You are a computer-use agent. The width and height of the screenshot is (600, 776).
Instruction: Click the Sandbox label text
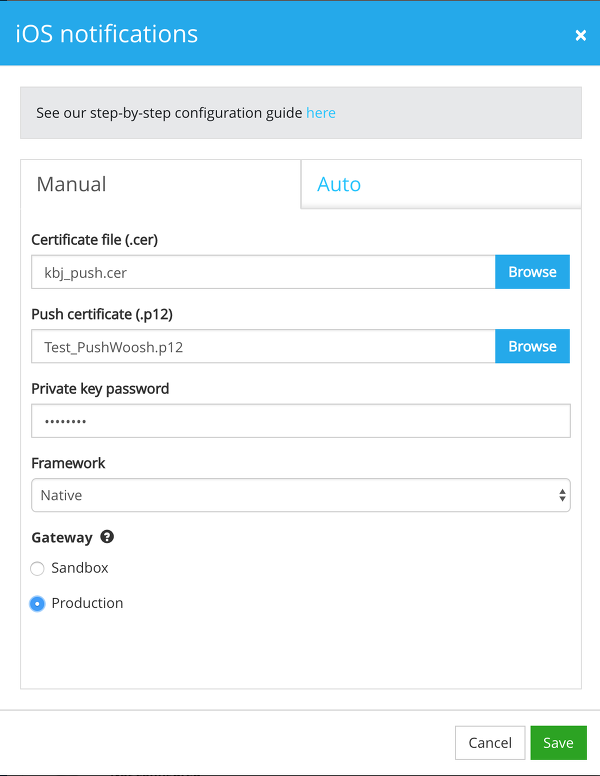pos(80,568)
